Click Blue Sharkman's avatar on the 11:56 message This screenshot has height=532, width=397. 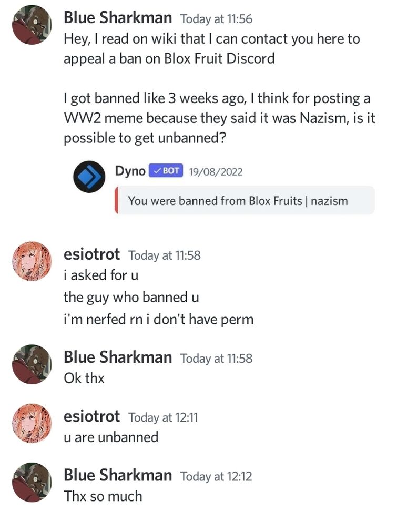click(32, 25)
